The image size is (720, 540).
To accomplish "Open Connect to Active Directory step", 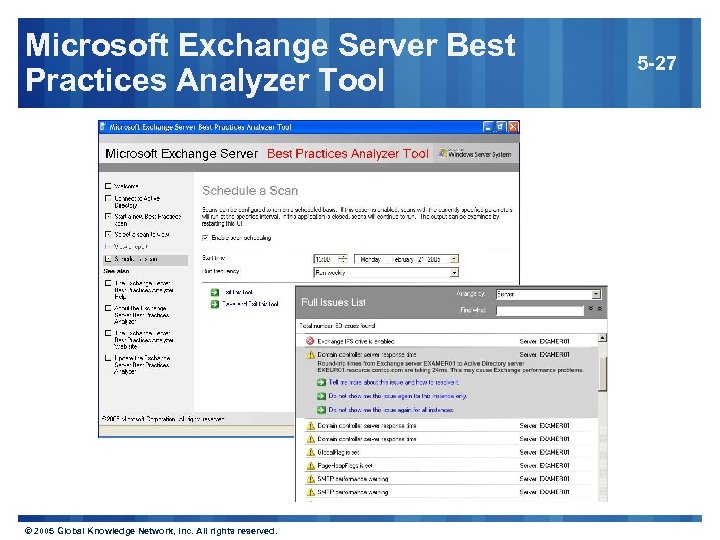I will (x=137, y=202).
